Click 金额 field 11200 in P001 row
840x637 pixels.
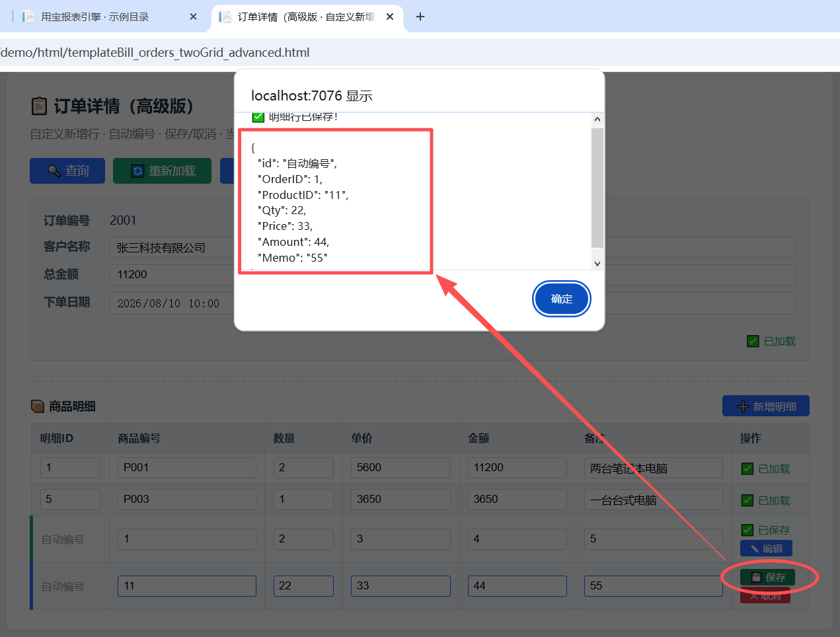click(517, 467)
